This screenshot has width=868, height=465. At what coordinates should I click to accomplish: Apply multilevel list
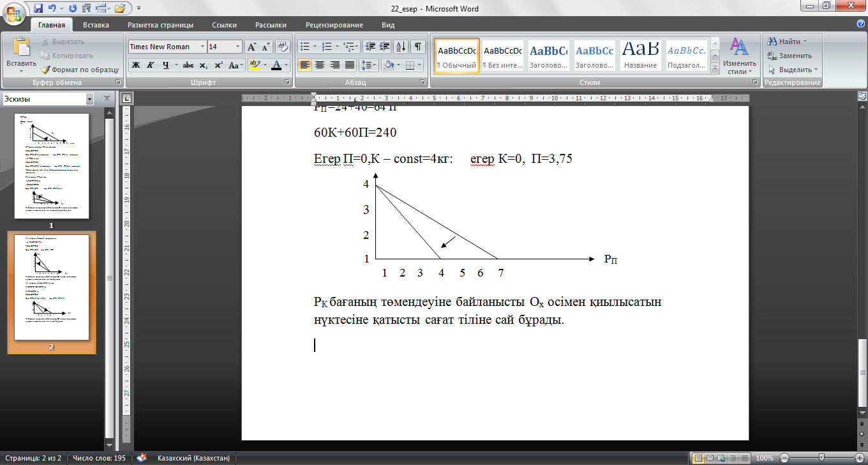[348, 47]
